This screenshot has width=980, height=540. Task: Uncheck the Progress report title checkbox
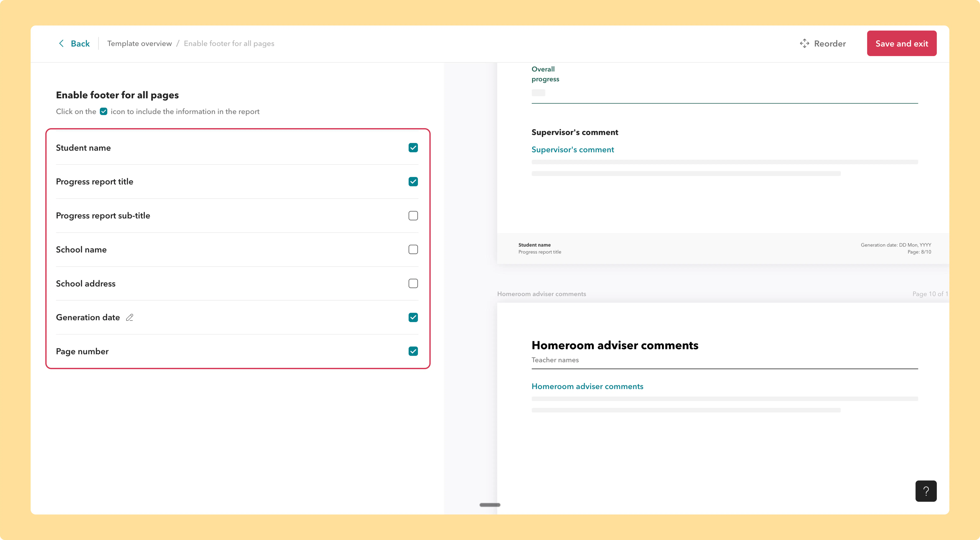(x=413, y=181)
